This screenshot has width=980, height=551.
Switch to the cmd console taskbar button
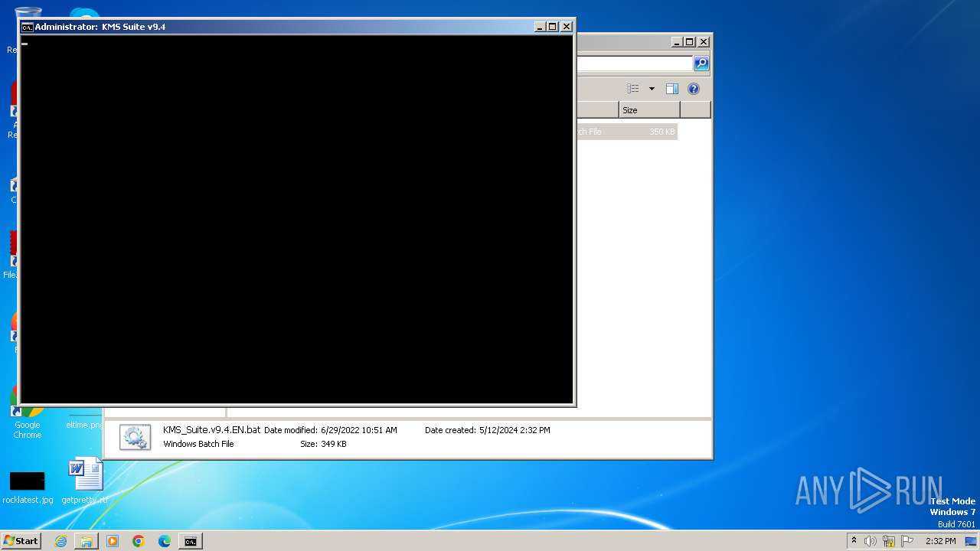point(191,541)
